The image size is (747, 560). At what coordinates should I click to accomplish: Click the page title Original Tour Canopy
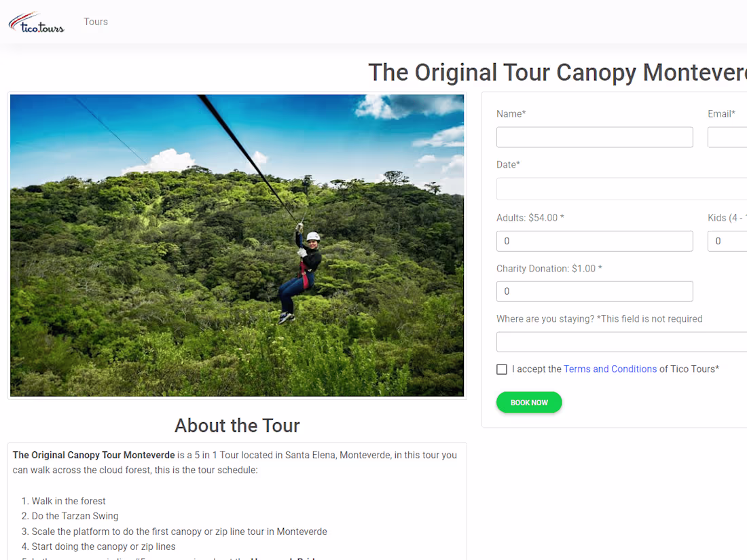558,73
